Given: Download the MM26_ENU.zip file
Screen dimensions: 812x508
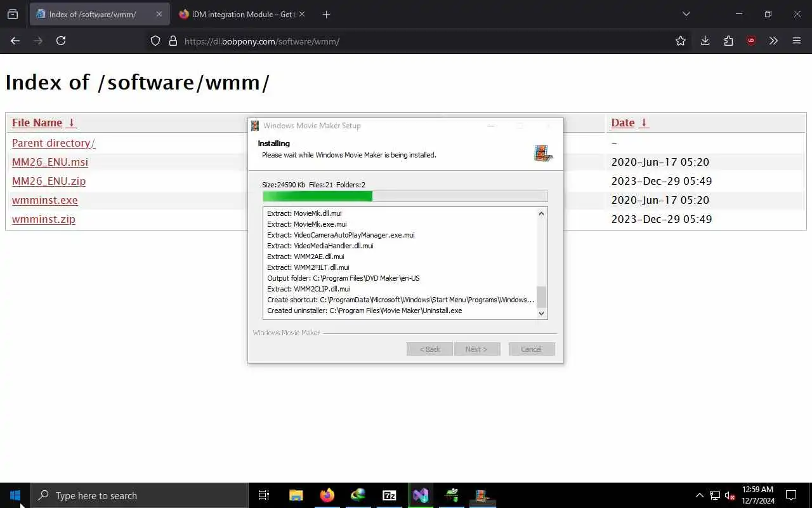Looking at the screenshot, I should (x=49, y=181).
